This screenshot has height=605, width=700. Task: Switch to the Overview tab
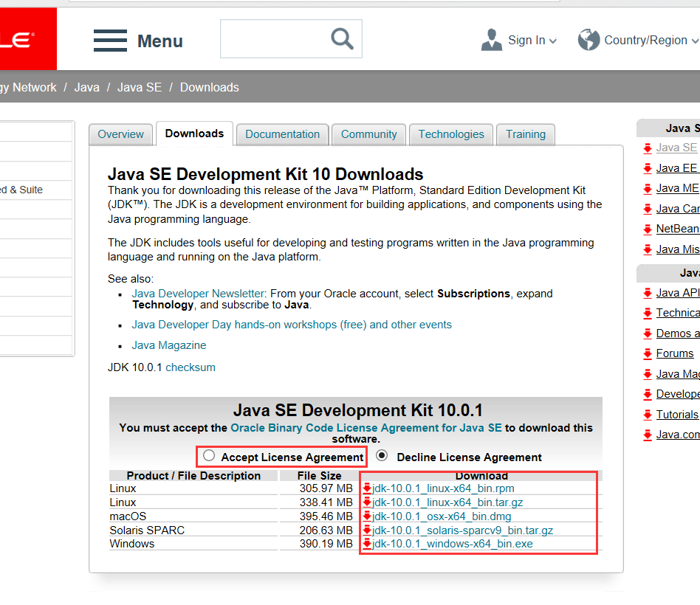coord(120,134)
